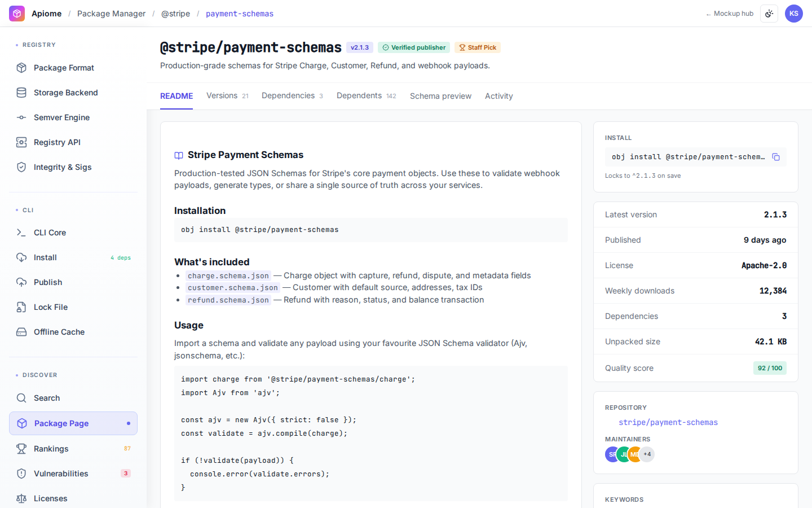The width and height of the screenshot is (812, 508).
Task: Click the Apiome logo icon
Action: 17,14
